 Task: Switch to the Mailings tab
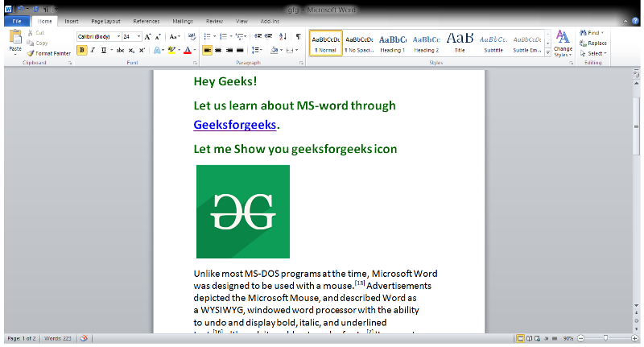point(183,21)
